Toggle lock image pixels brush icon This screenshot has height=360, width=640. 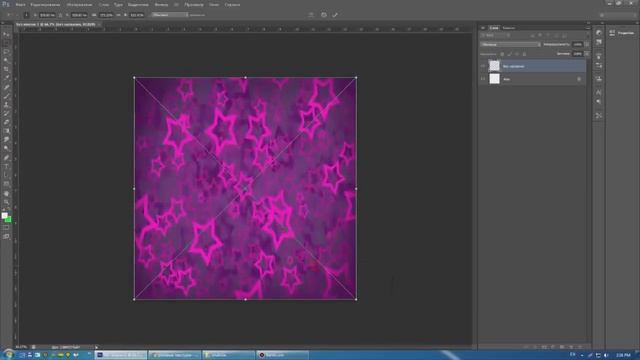point(510,54)
